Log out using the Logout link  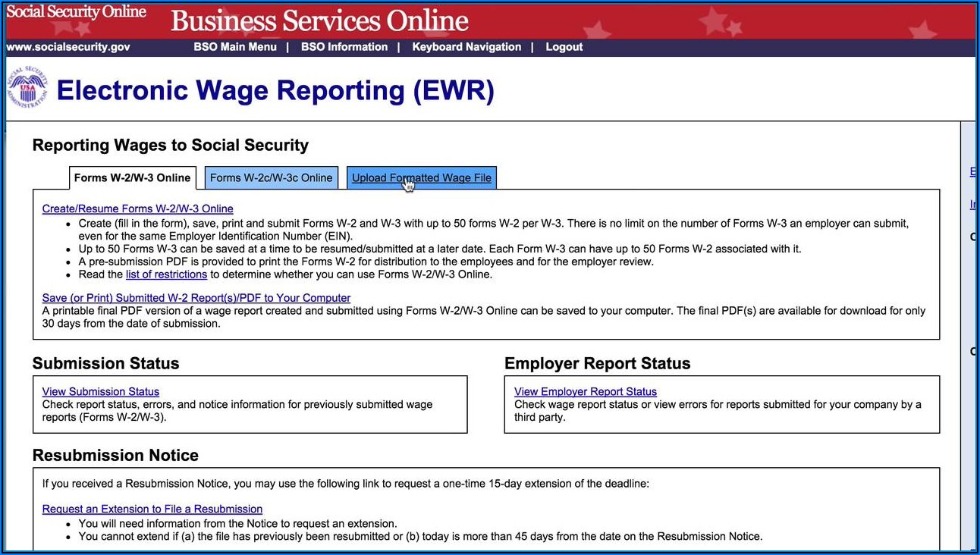564,47
